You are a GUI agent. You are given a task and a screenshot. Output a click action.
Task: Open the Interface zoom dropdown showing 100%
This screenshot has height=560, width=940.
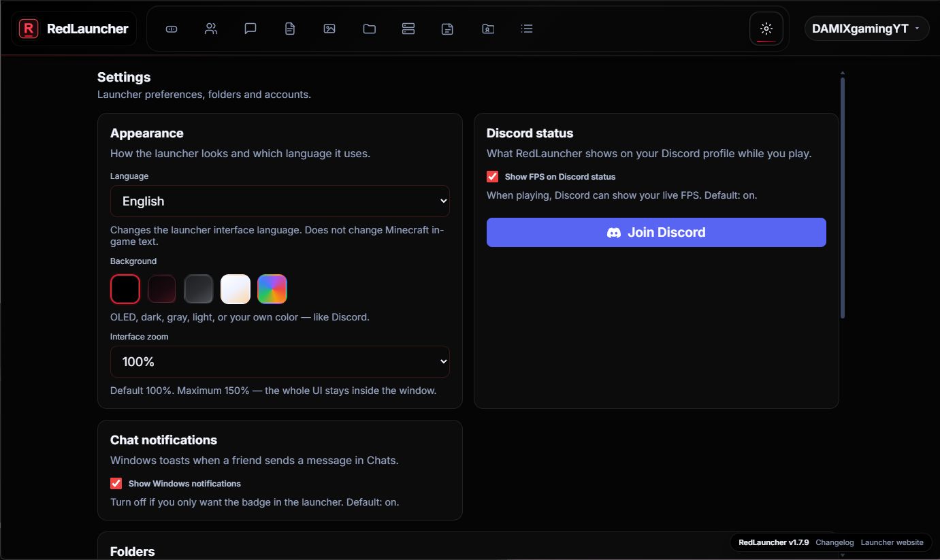click(x=280, y=361)
